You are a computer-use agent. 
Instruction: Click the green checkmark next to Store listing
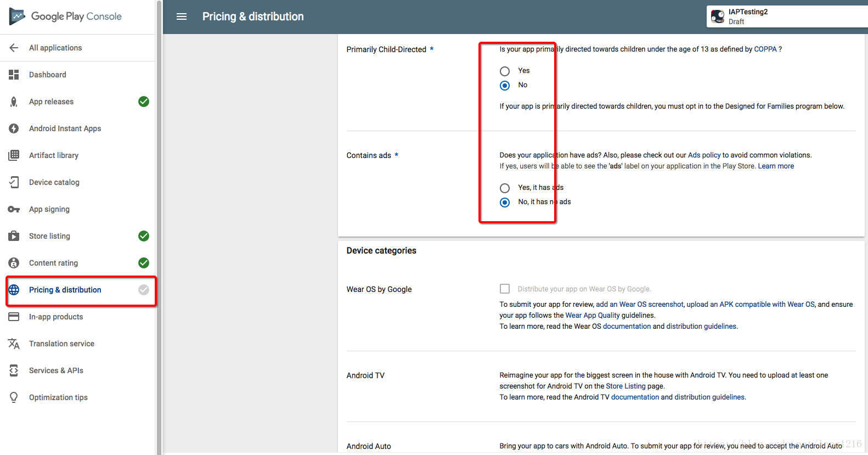(144, 236)
